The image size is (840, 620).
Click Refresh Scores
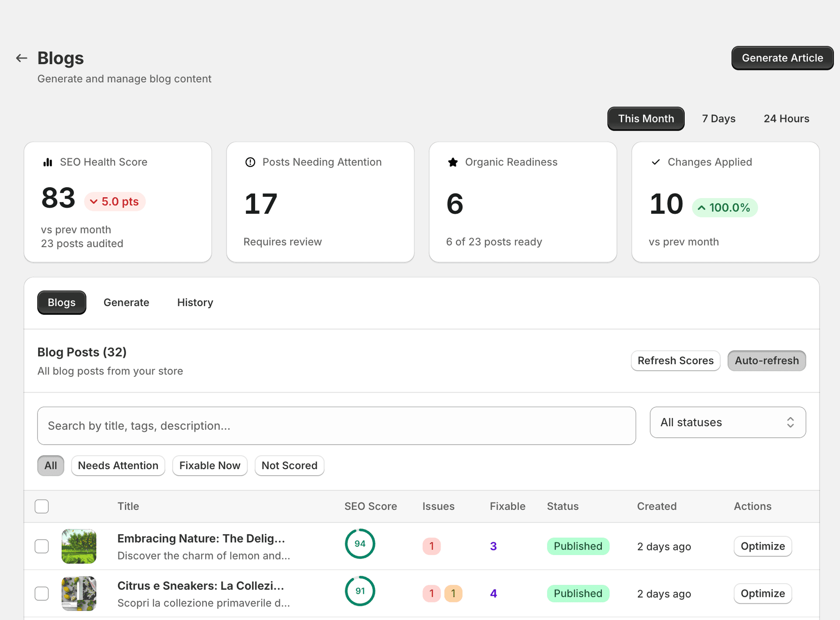pos(675,361)
